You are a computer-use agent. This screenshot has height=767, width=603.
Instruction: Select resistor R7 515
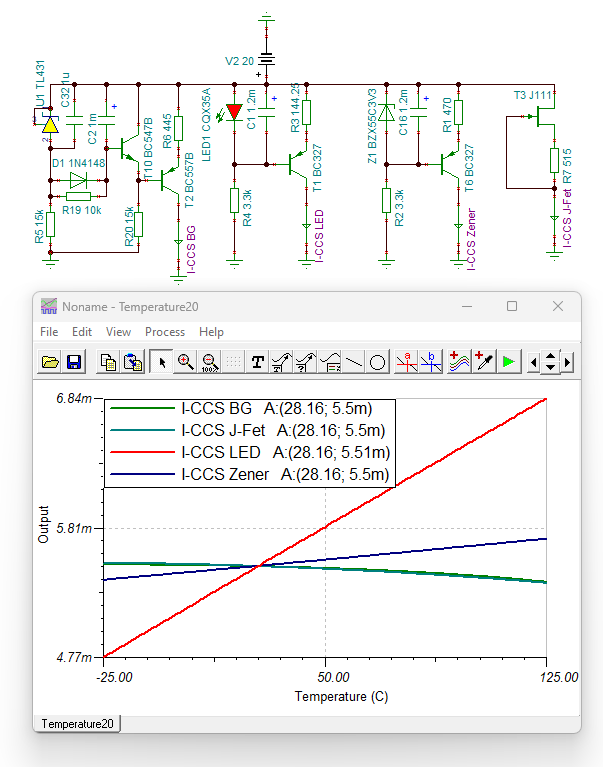pyautogui.click(x=554, y=160)
